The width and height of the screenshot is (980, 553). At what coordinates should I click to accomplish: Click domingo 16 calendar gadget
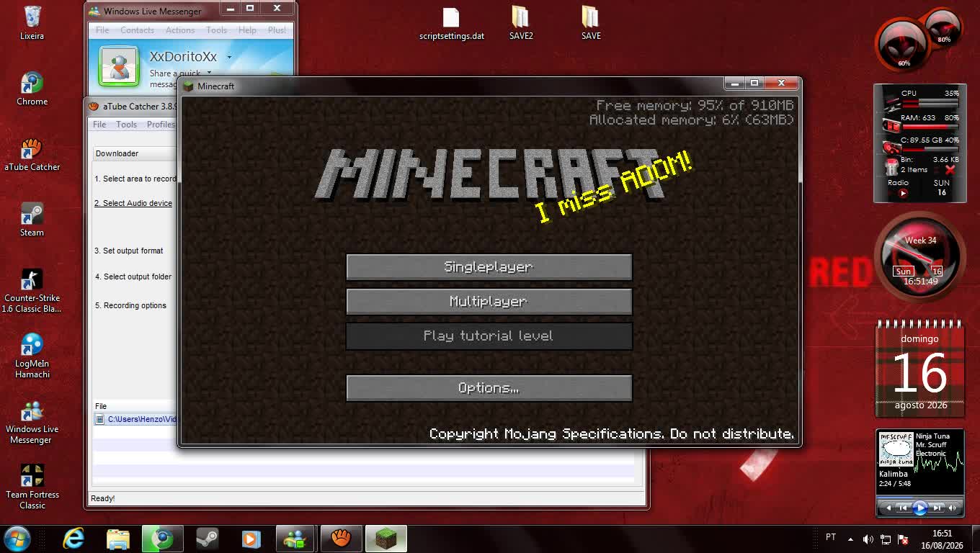[920, 369]
